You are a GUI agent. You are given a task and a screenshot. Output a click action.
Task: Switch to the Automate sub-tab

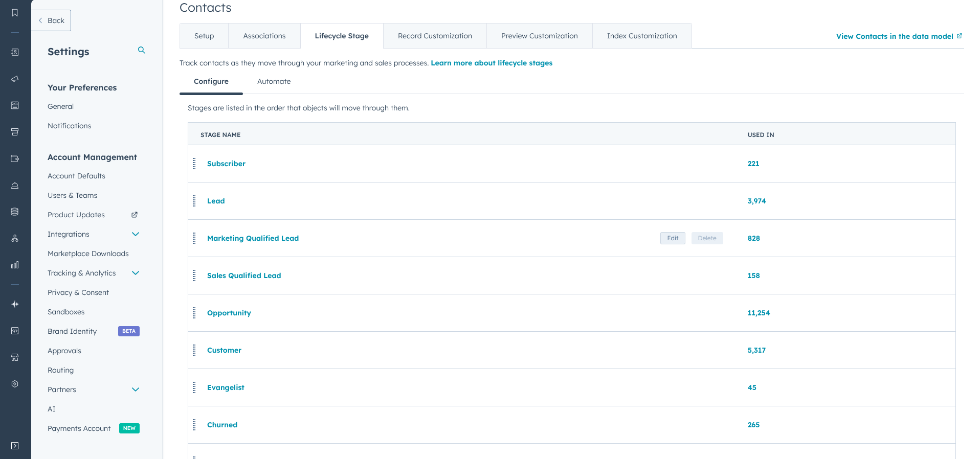click(274, 81)
